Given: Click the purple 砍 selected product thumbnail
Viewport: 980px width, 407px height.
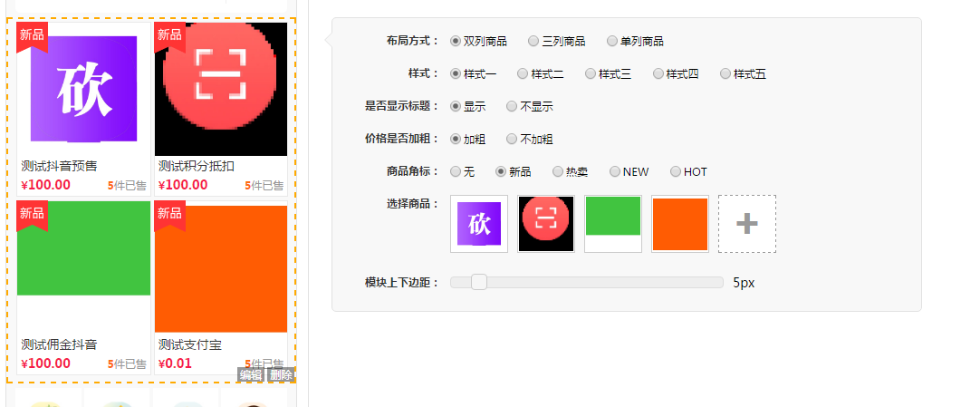Looking at the screenshot, I should 479,224.
